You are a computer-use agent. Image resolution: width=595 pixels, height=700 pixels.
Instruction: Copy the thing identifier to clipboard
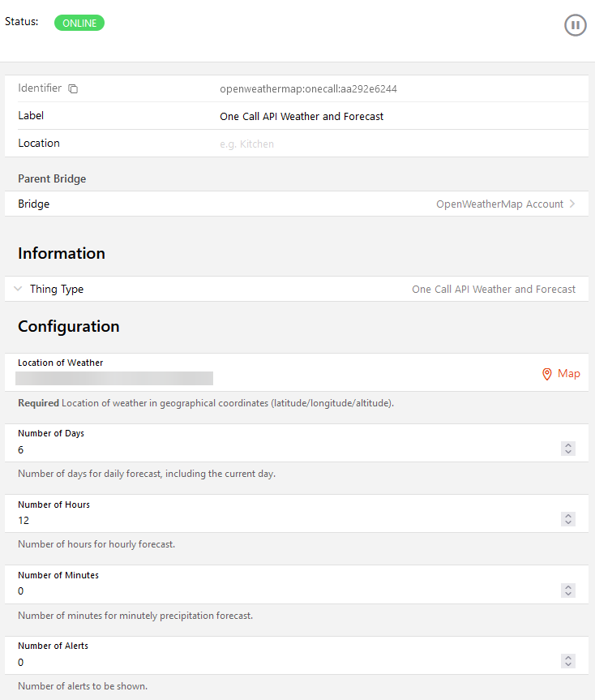(x=73, y=88)
